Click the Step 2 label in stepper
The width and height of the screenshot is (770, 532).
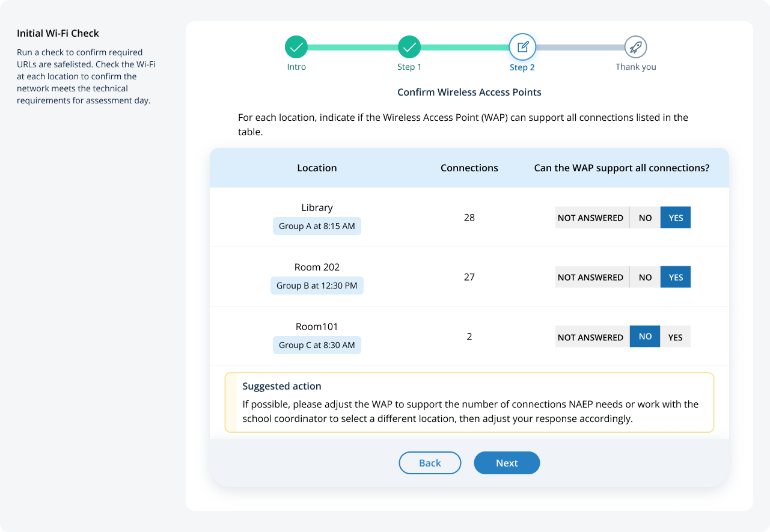[x=522, y=67]
